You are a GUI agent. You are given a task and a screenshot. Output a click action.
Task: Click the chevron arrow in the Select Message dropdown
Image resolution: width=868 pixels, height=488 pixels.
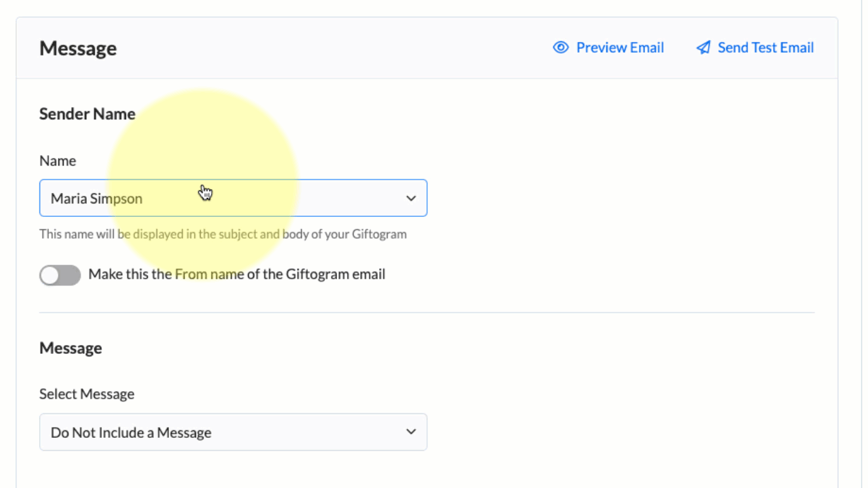(x=411, y=432)
